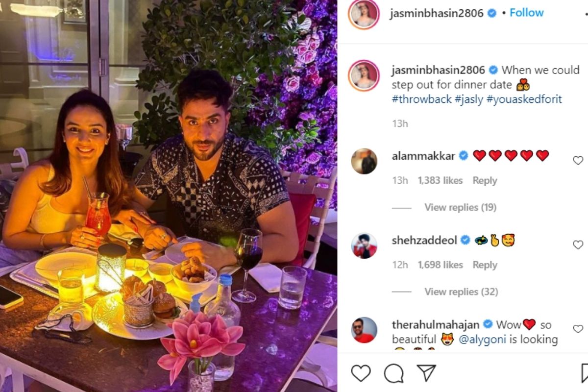This screenshot has height=392, width=588.
Task: Open shehzaddeol's profile avatar
Action: pyautogui.click(x=364, y=245)
